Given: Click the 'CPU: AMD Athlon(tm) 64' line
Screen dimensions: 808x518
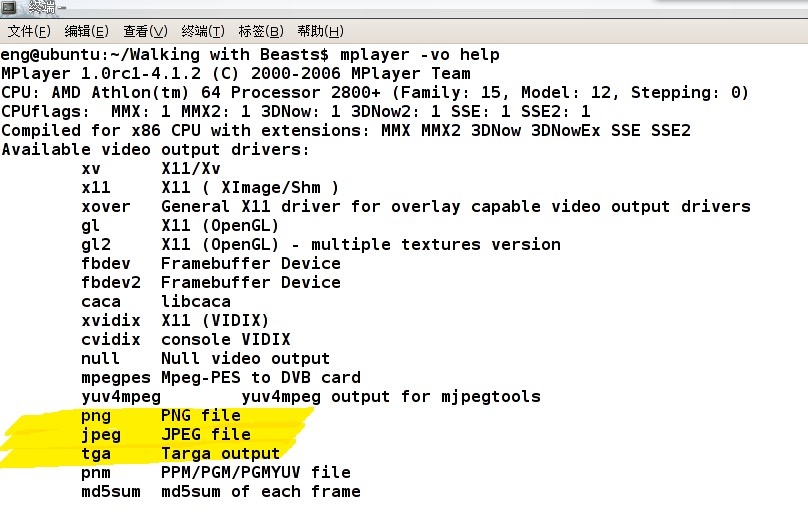Looking at the screenshot, I should pos(375,93).
